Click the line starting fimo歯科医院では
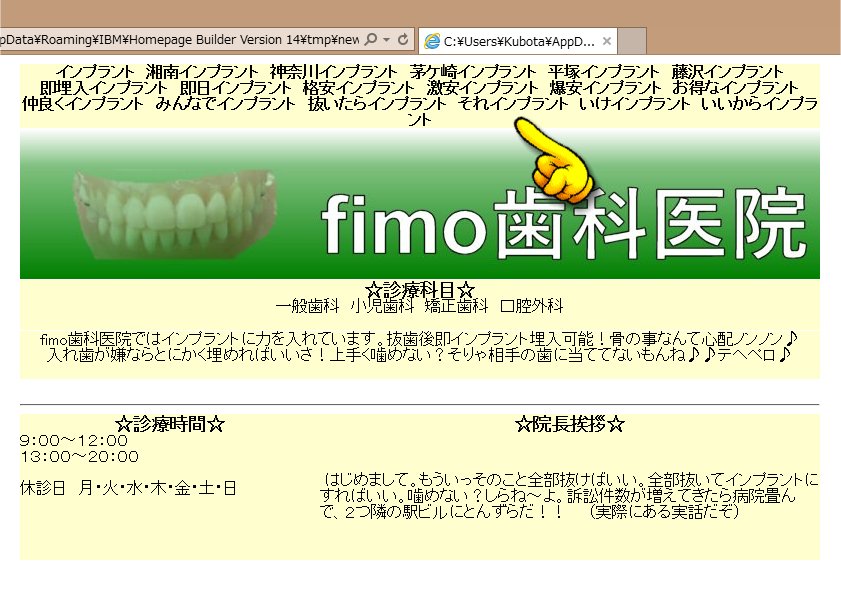 (419, 339)
